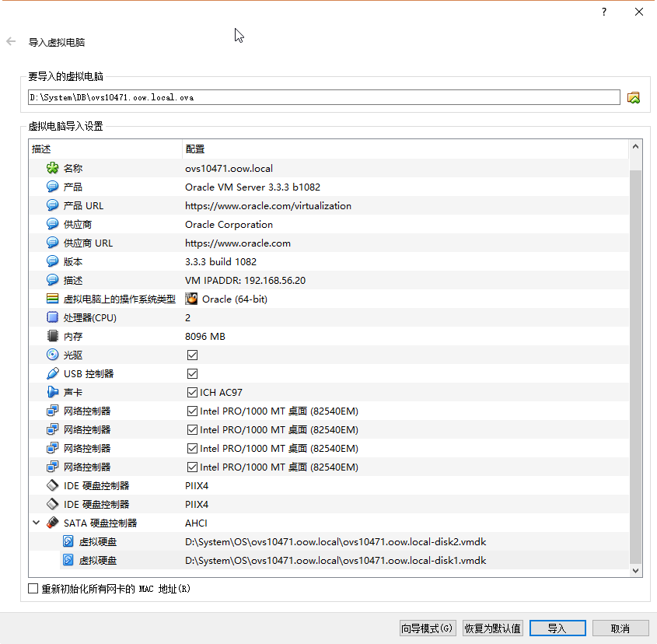This screenshot has width=657, height=644.
Task: Click the Oracle OS type logo icon
Action: pyautogui.click(x=191, y=299)
